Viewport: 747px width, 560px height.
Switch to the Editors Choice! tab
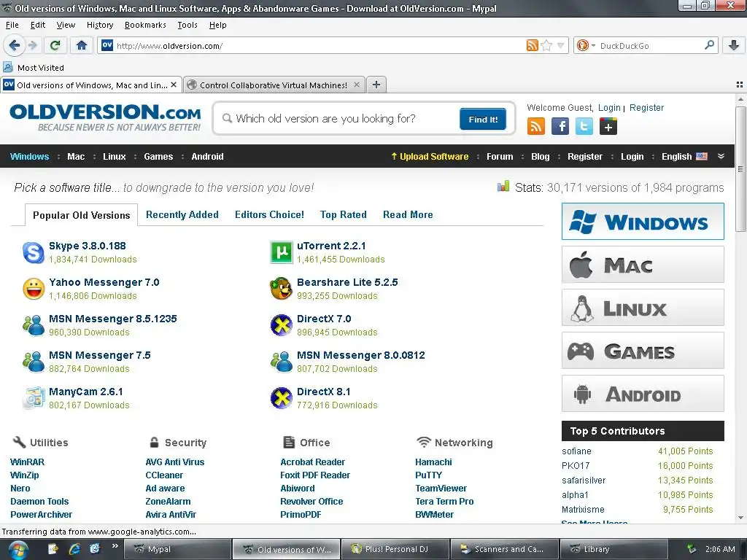269,214
